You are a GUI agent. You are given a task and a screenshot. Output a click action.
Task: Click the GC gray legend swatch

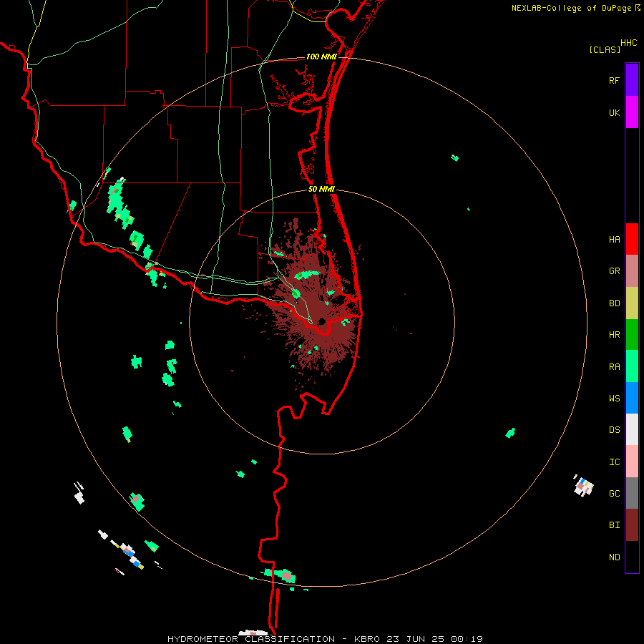click(632, 493)
